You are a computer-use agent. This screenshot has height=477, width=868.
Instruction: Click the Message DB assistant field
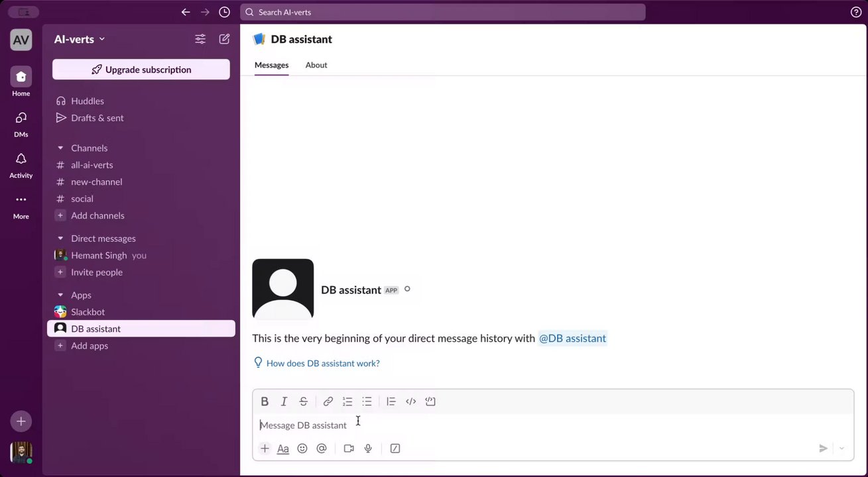point(553,425)
